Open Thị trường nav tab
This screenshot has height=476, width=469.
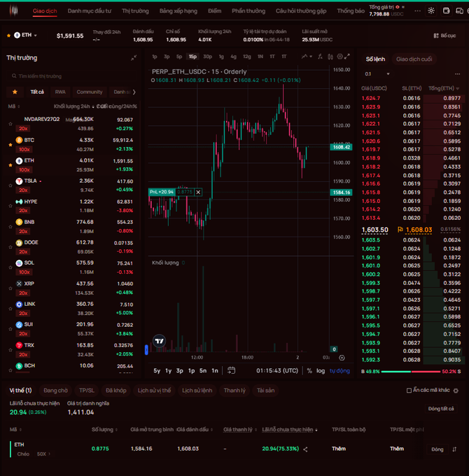coord(135,11)
